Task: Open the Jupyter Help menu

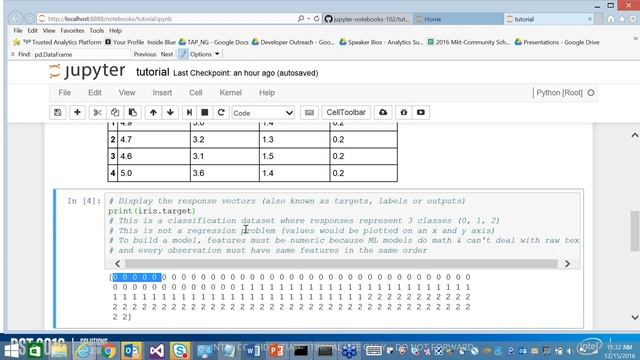Action: 267,93
